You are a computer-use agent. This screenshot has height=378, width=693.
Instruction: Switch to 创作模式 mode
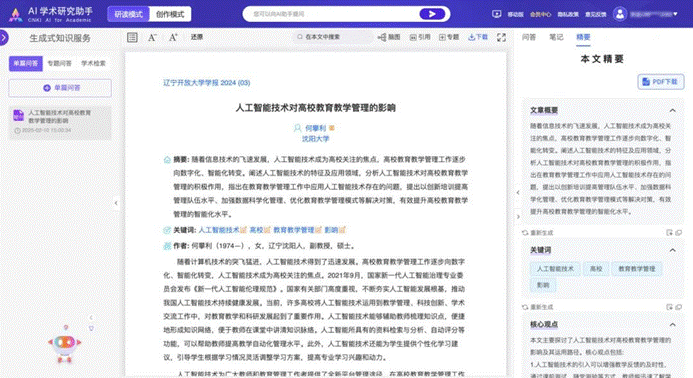(x=170, y=14)
